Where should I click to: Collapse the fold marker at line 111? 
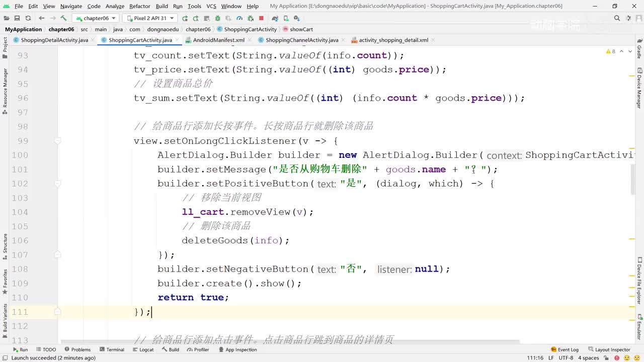coord(58,312)
